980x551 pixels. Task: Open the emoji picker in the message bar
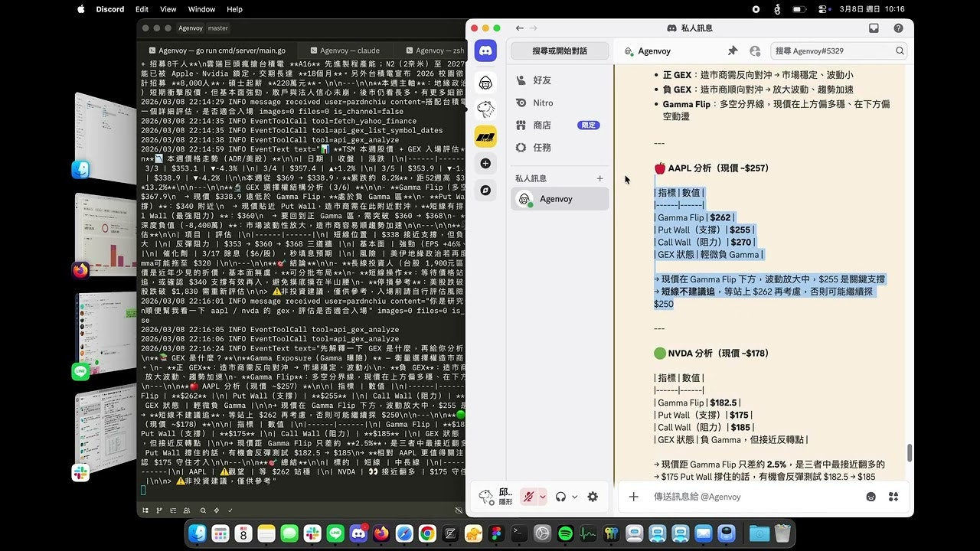click(x=871, y=497)
